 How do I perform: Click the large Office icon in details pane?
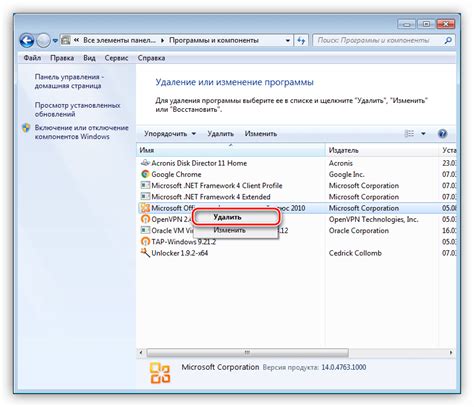tap(160, 373)
